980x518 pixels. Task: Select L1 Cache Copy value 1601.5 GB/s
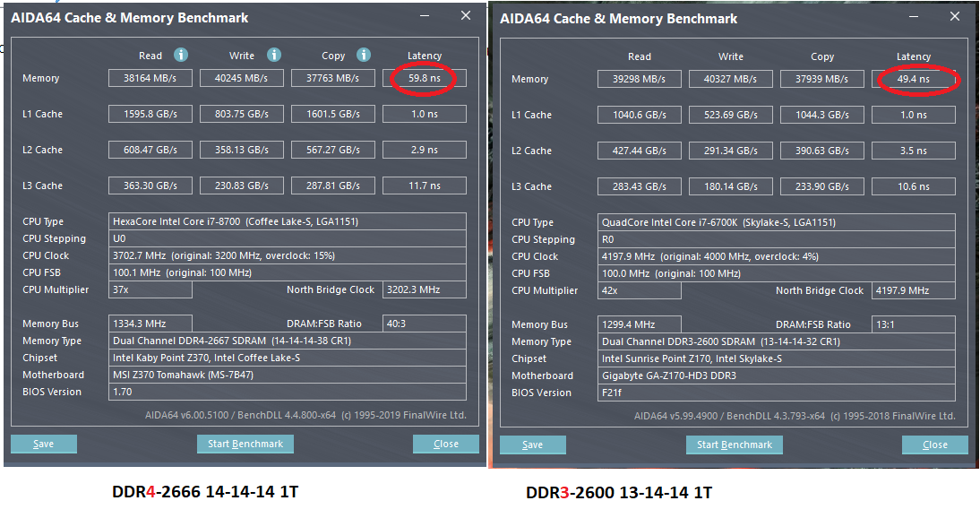(333, 114)
